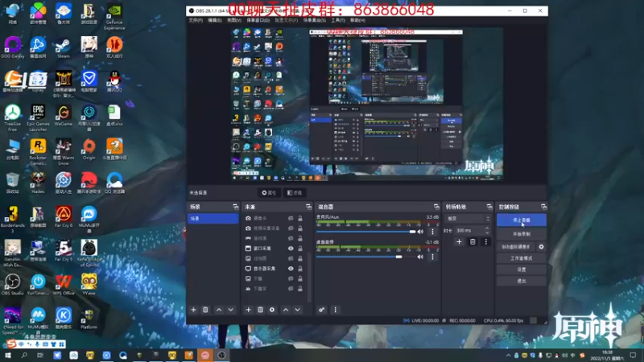Pop out the Audio Mixer dock panel
The width and height of the screenshot is (644, 362).
(436, 207)
